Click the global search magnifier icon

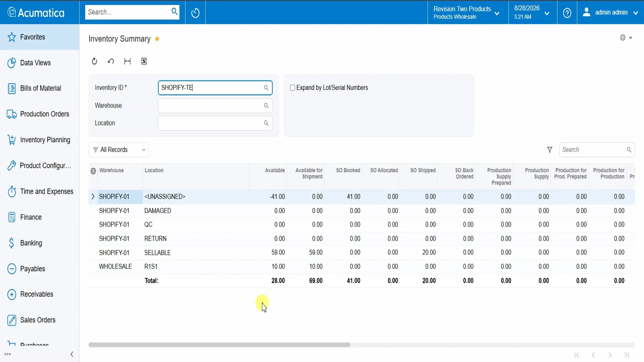pyautogui.click(x=174, y=12)
